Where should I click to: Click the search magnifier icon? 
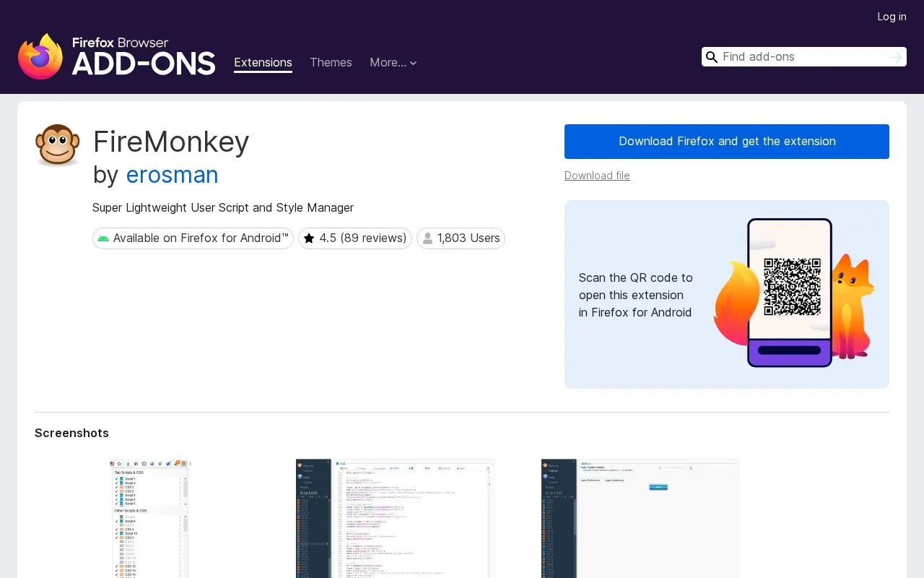click(712, 57)
